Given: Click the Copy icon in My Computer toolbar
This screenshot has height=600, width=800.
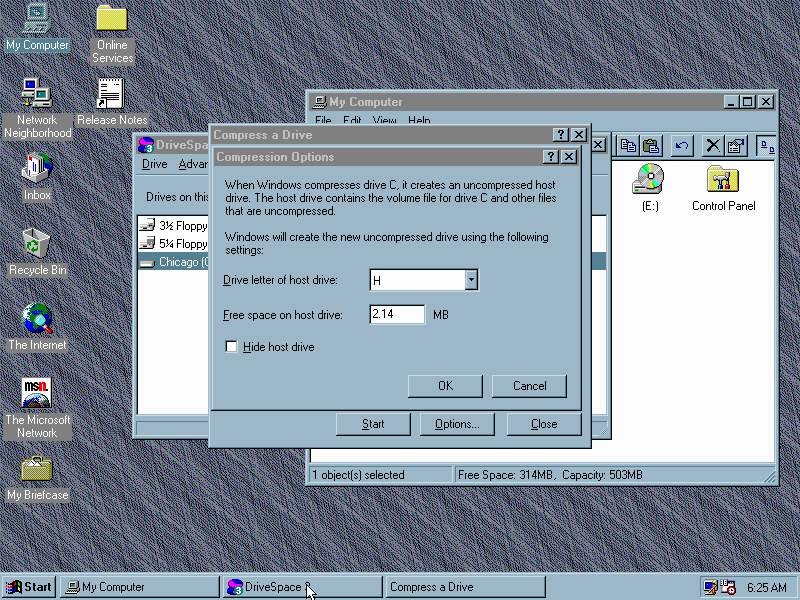Looking at the screenshot, I should [628, 146].
